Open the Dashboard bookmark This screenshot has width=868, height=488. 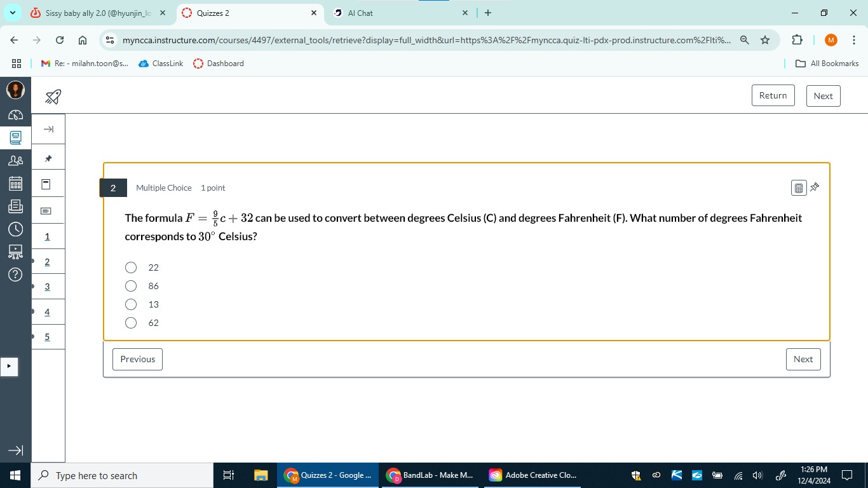[219, 64]
